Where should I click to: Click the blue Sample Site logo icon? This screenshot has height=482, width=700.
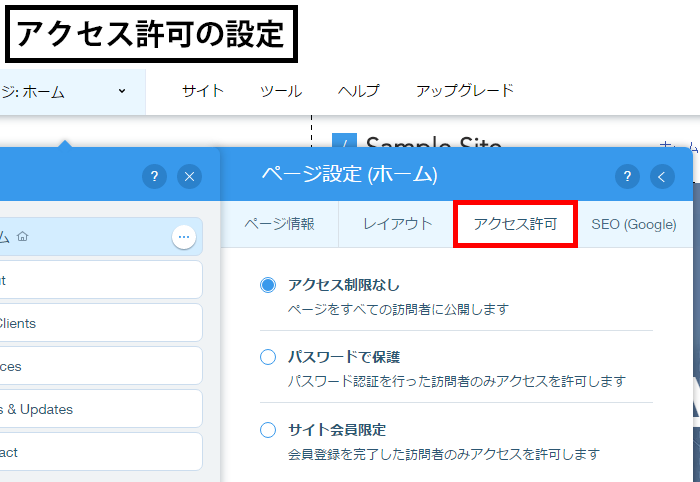[344, 140]
